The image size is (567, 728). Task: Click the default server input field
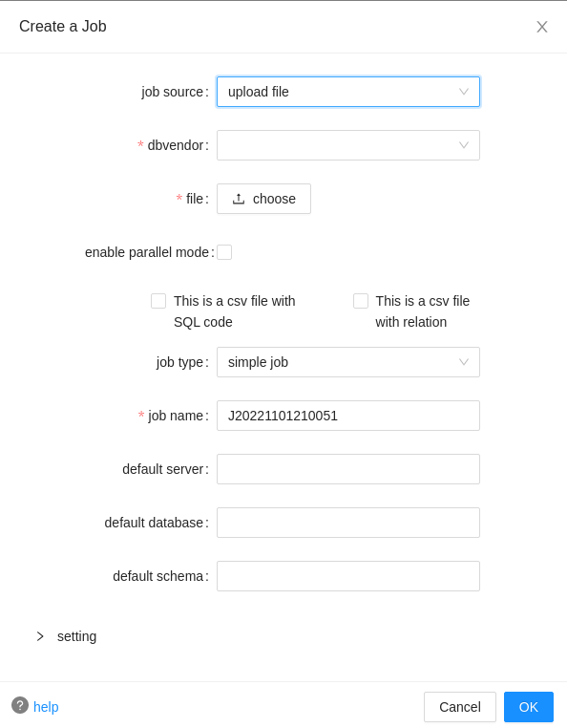click(x=348, y=469)
